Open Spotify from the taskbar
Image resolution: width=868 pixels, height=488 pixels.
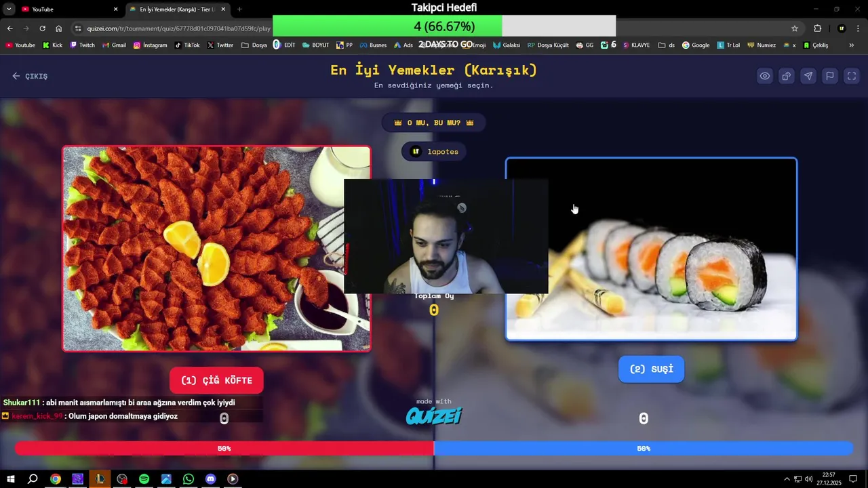pyautogui.click(x=144, y=479)
